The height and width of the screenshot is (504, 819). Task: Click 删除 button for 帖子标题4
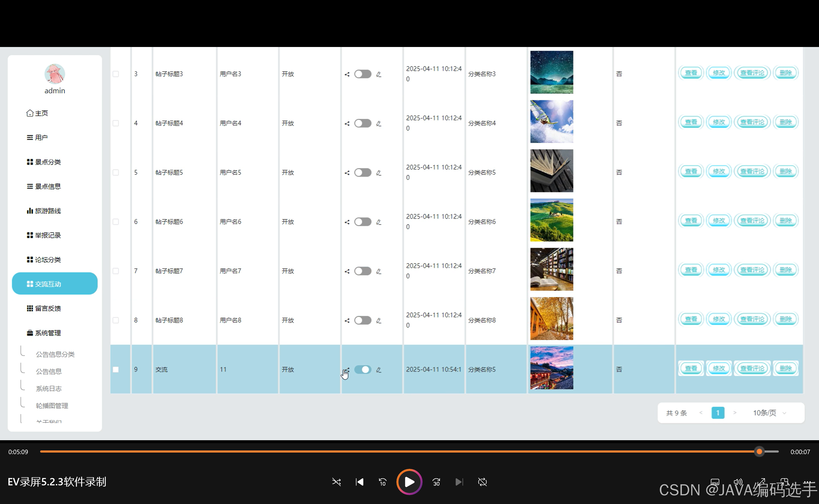(x=785, y=122)
